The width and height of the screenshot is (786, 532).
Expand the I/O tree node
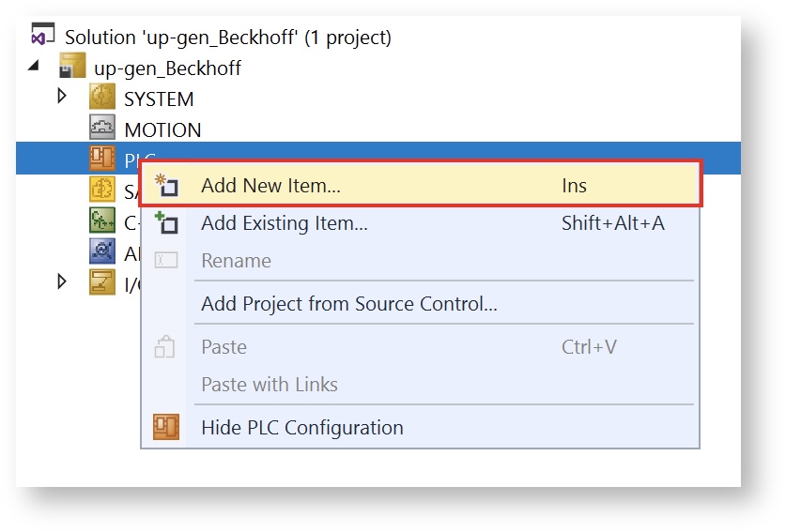click(x=62, y=281)
